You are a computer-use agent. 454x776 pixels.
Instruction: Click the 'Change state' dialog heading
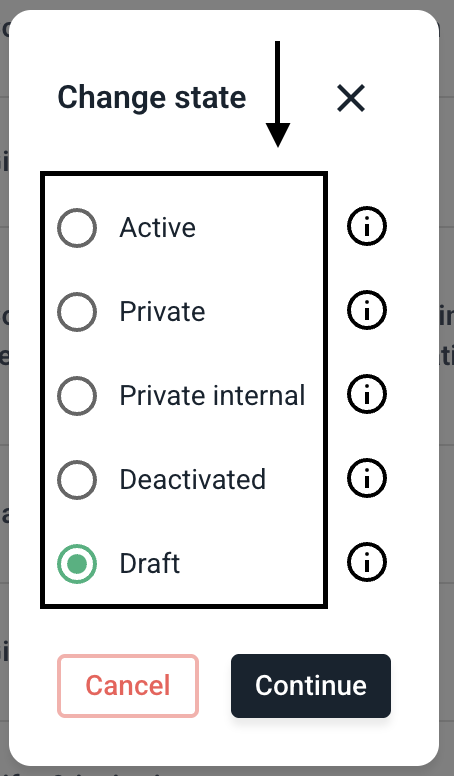click(151, 97)
